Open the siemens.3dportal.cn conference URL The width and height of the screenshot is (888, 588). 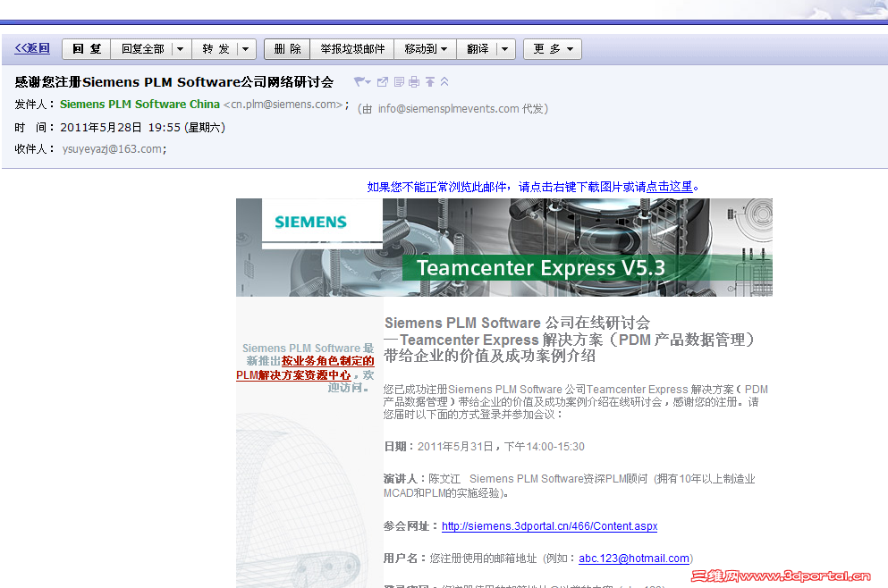(x=549, y=526)
